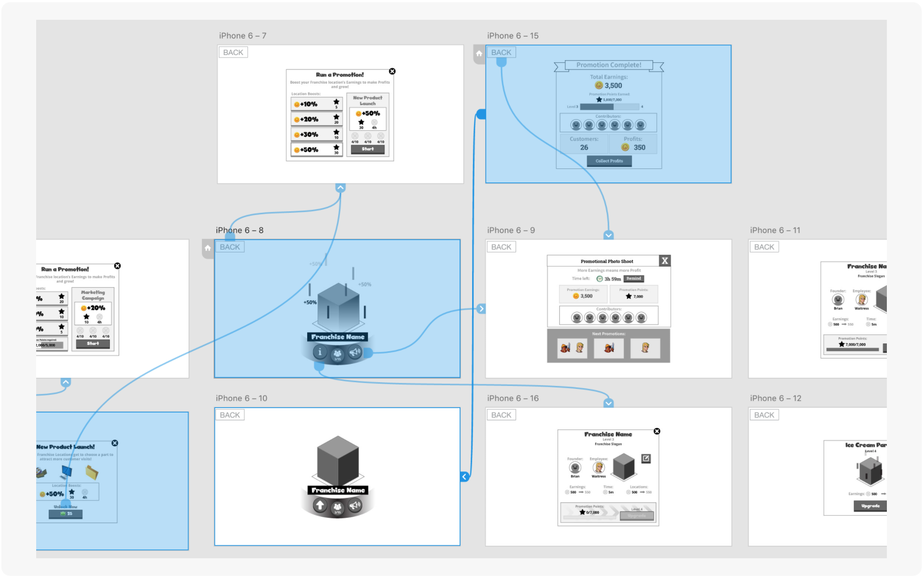Click the edit icon in iPhone 6 – 16 card
This screenshot has height=579, width=924.
(646, 458)
